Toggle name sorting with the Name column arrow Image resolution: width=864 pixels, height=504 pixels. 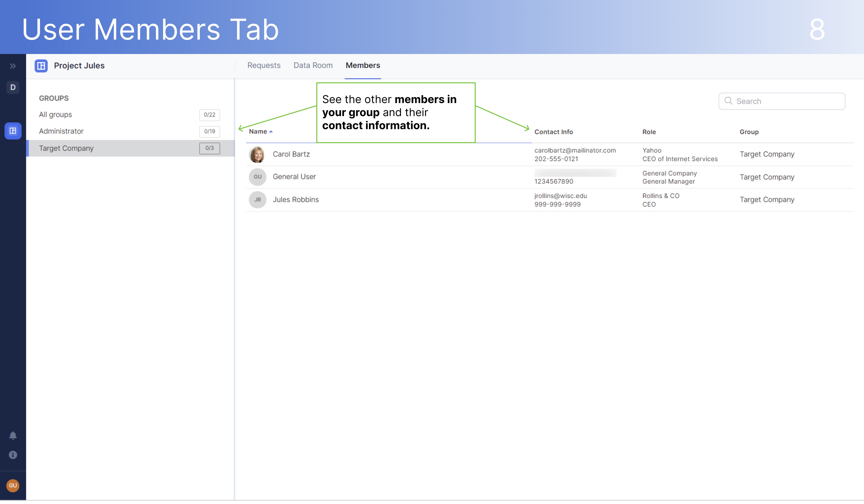271,131
